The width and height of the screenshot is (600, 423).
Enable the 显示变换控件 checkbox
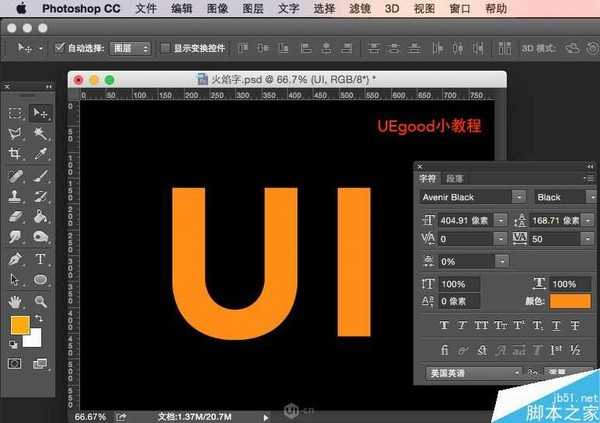pos(166,48)
